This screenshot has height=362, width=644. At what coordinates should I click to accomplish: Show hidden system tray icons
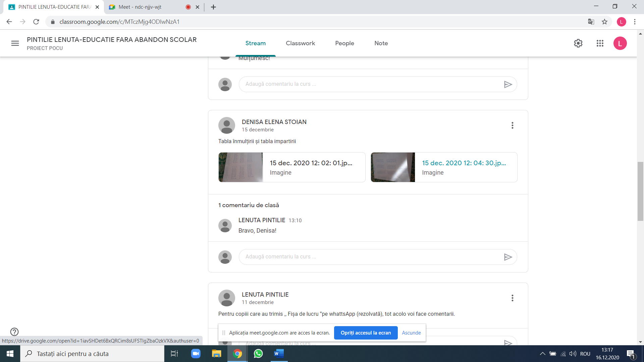(x=542, y=354)
